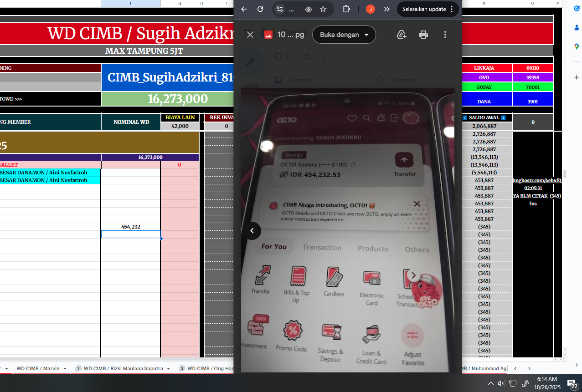Select column N header in Sheets

tap(484, 4)
